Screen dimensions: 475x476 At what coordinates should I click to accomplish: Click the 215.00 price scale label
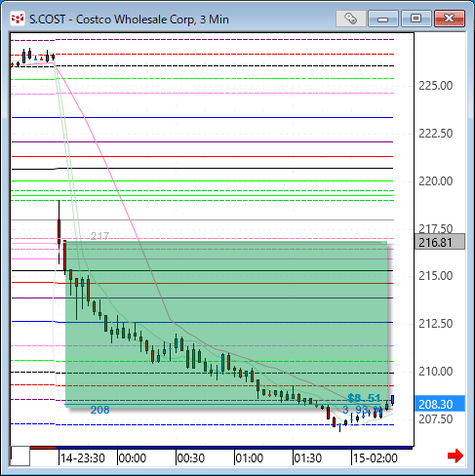coord(435,276)
